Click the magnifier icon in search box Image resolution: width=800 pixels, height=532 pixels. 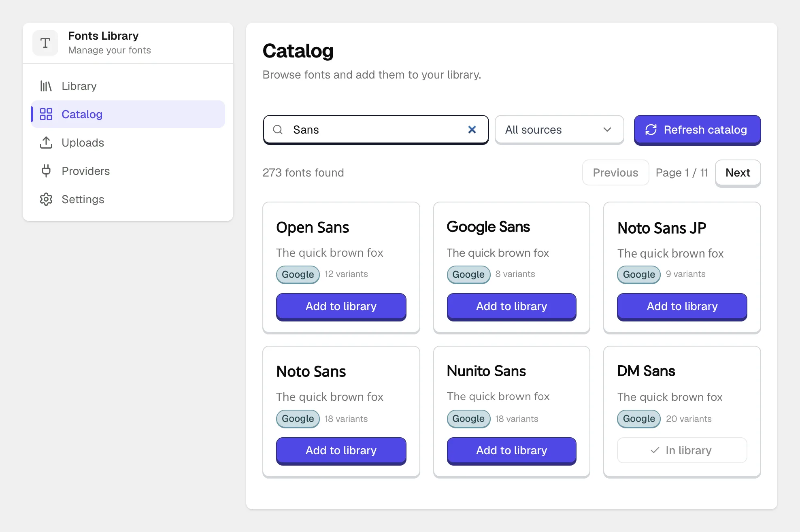(x=278, y=130)
